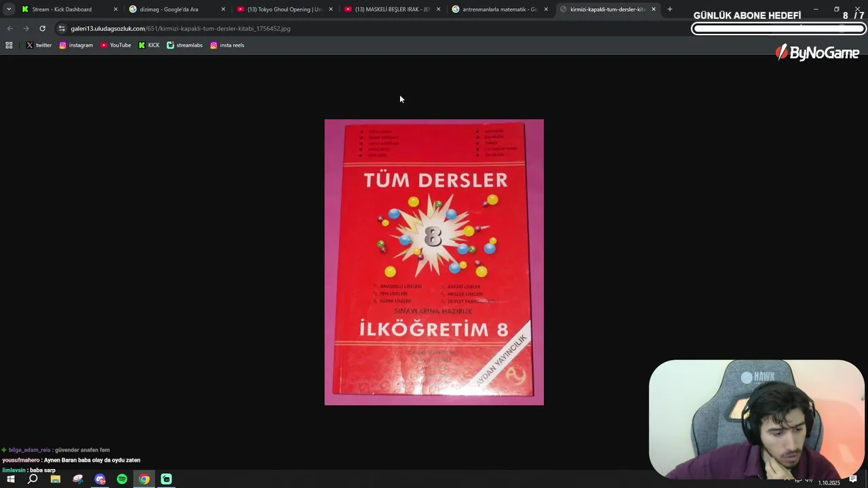Click chat message from bilge_adam_reis
The image size is (868, 488).
[x=56, y=450]
